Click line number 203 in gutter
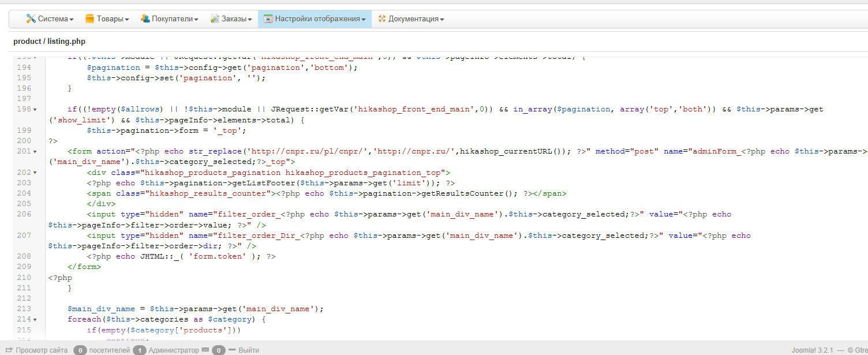 pos(23,183)
